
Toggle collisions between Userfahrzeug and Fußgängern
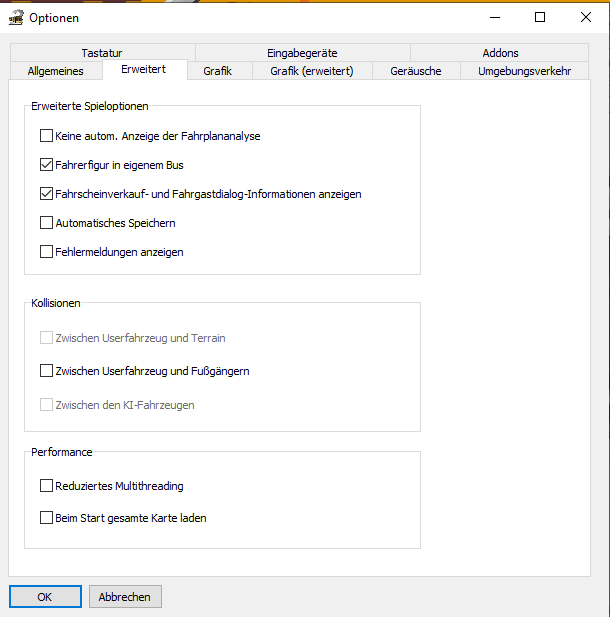point(46,371)
